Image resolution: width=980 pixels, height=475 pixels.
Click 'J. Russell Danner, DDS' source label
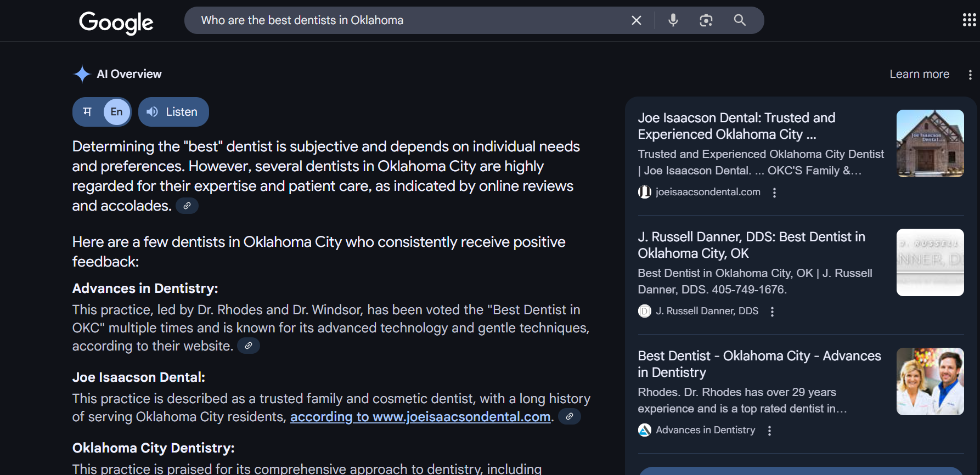coord(707,311)
